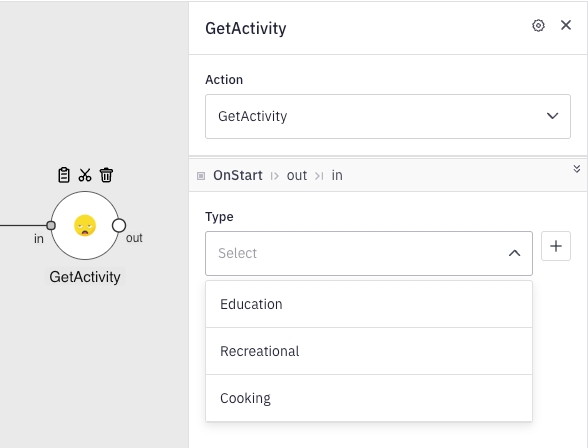Collapse the Type Select dropdown
This screenshot has height=448, width=588.
click(369, 253)
